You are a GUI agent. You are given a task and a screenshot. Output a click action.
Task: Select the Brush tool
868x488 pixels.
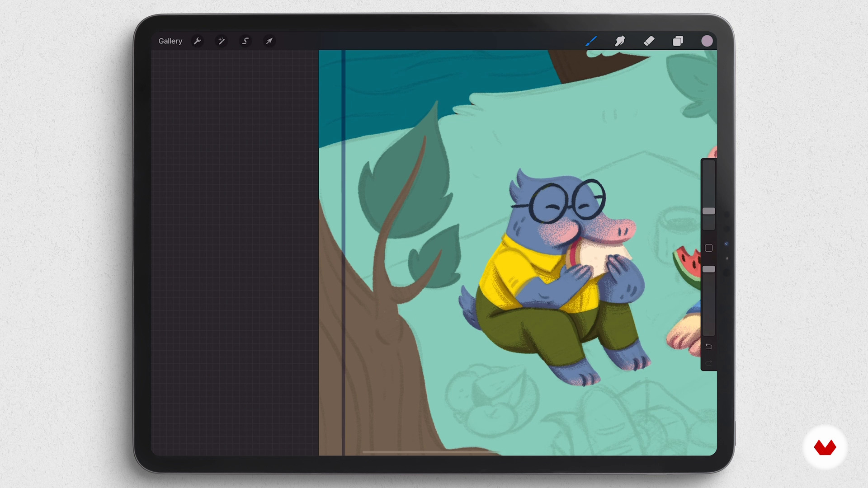tap(591, 41)
